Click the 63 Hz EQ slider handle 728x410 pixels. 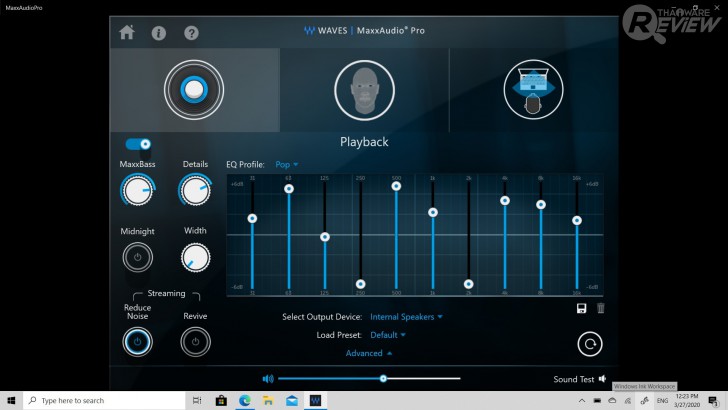[x=289, y=189]
